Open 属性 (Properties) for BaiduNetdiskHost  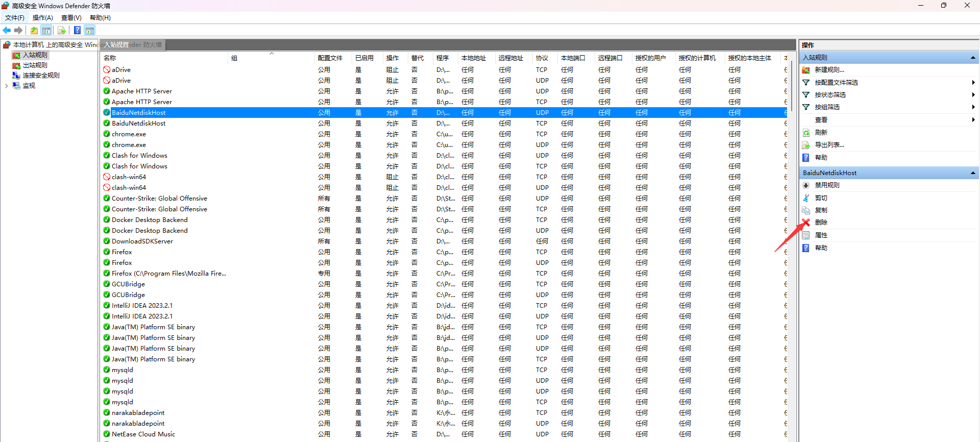tap(821, 235)
